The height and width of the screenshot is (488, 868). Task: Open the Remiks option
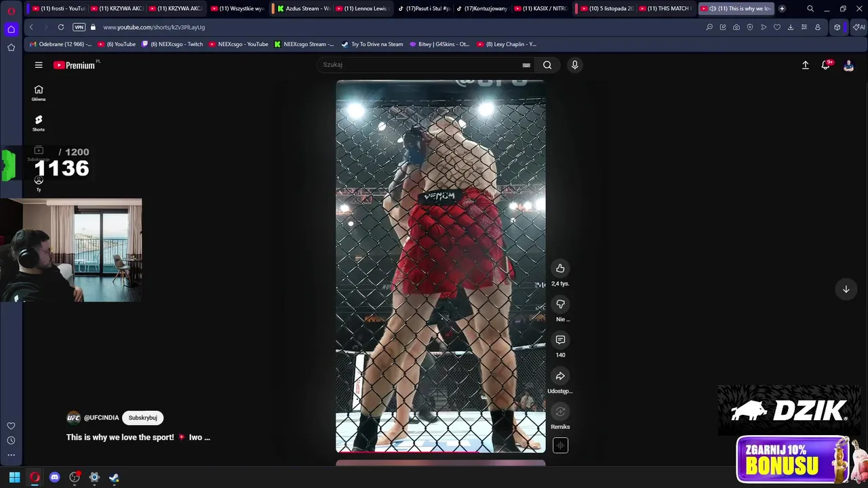click(x=560, y=411)
